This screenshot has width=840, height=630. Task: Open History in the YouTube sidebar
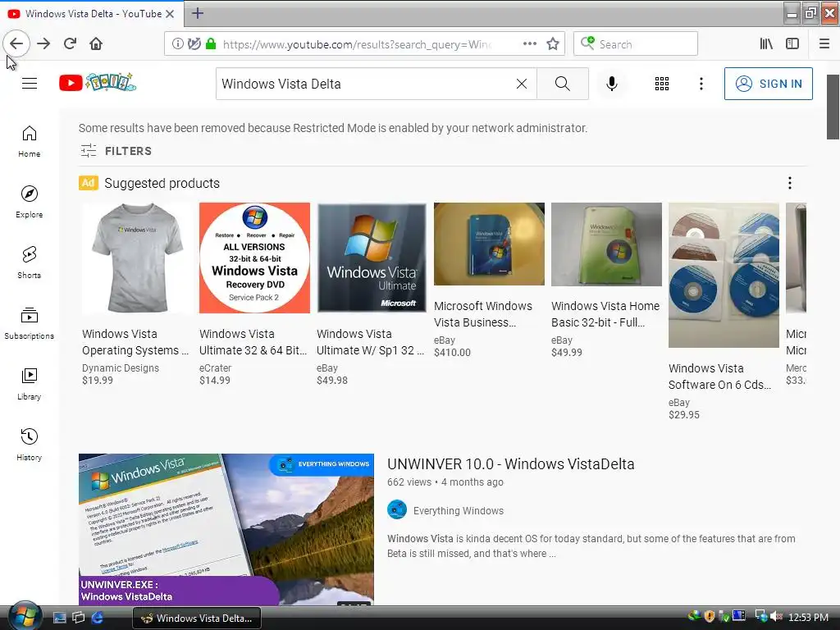30,445
